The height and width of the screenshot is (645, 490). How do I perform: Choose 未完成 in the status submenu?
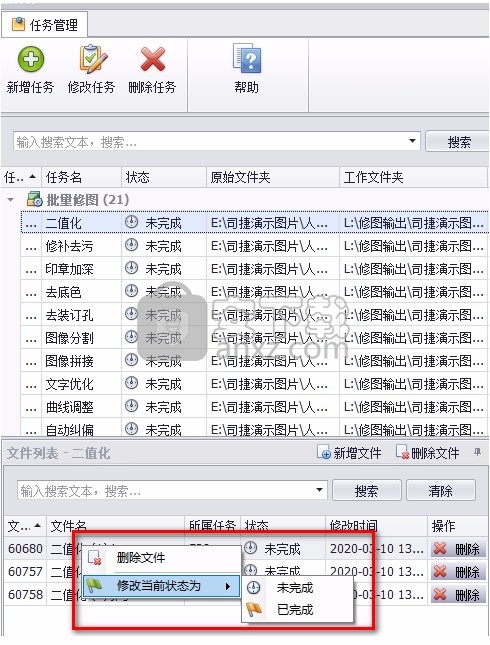pos(297,587)
